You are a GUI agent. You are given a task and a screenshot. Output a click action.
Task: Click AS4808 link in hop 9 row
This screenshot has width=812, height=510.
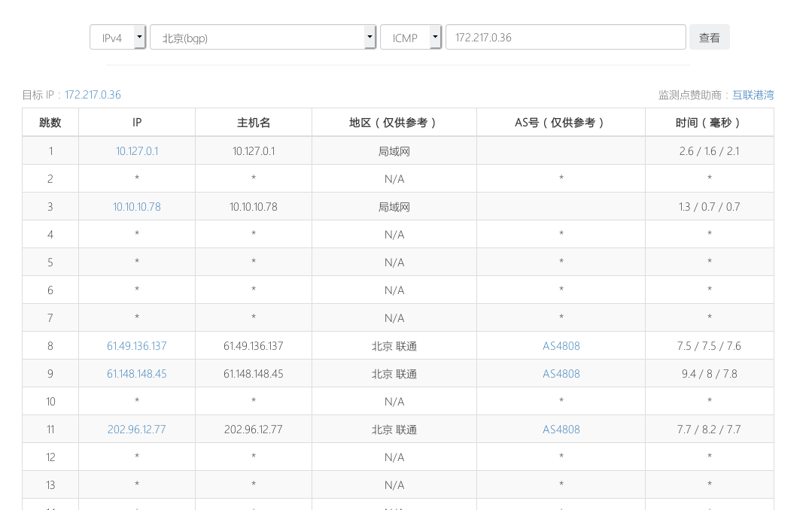pos(561,374)
